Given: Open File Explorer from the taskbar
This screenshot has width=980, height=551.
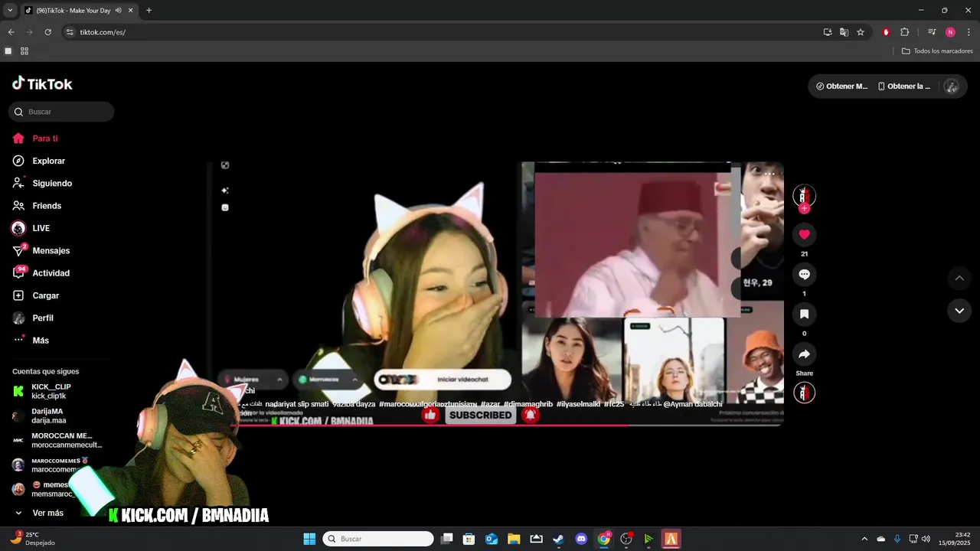Looking at the screenshot, I should tap(514, 539).
